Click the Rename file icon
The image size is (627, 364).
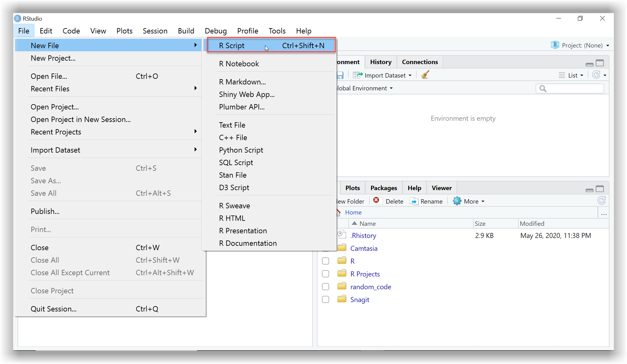pyautogui.click(x=414, y=201)
